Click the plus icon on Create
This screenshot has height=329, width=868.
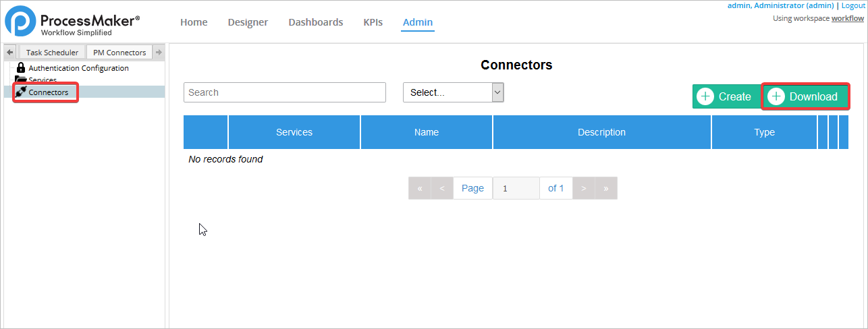[x=705, y=96]
